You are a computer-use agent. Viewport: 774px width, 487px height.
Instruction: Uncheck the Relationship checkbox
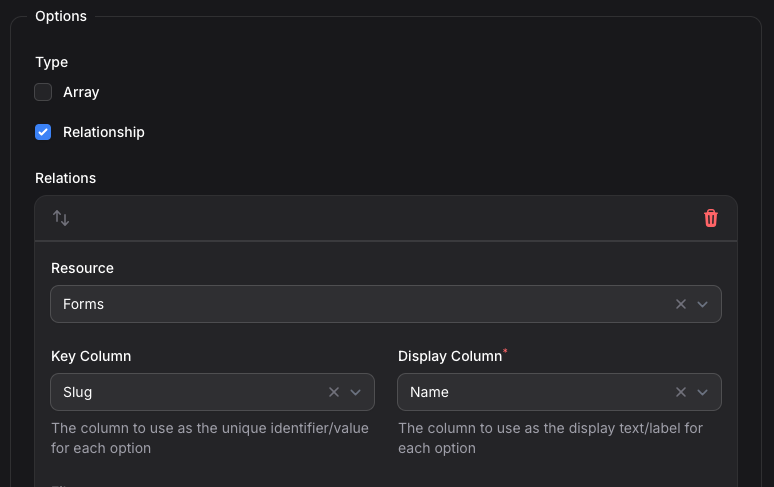43,132
